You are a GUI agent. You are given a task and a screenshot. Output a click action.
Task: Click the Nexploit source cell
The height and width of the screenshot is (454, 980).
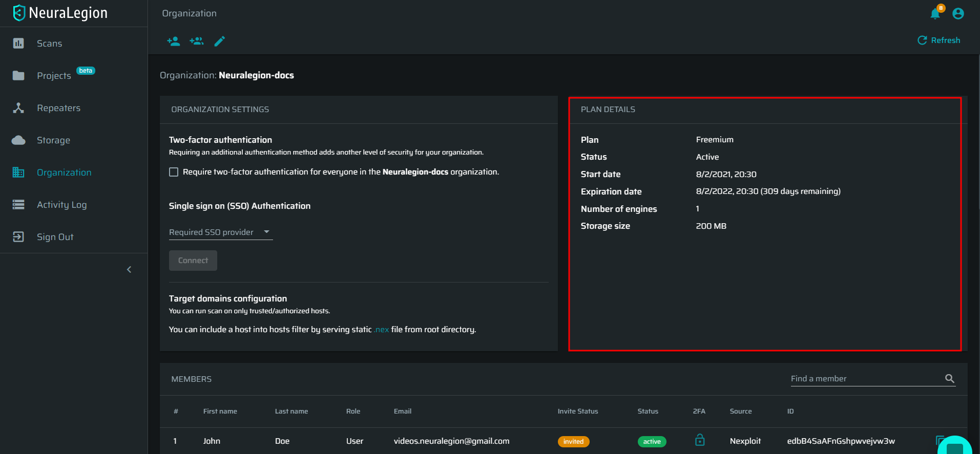click(745, 441)
